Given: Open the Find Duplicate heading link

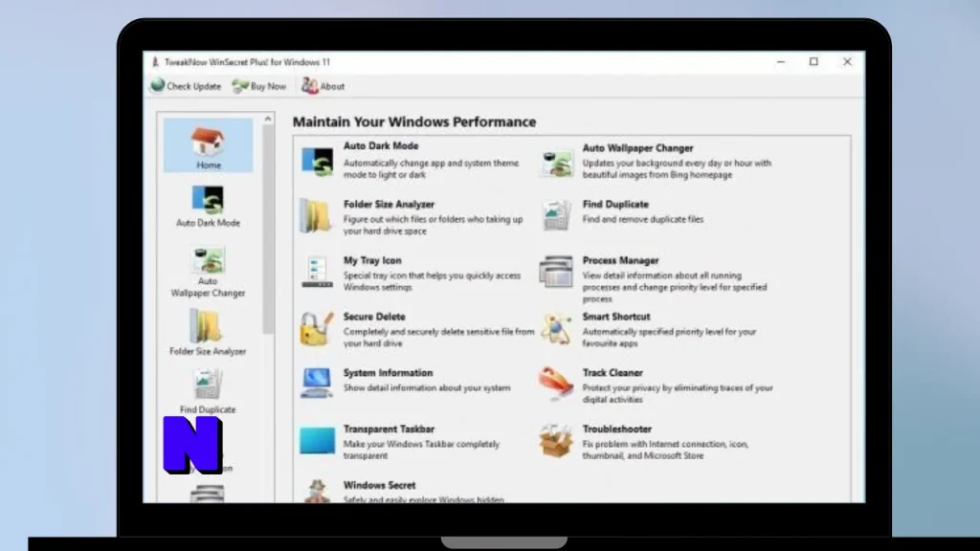Looking at the screenshot, I should [615, 205].
